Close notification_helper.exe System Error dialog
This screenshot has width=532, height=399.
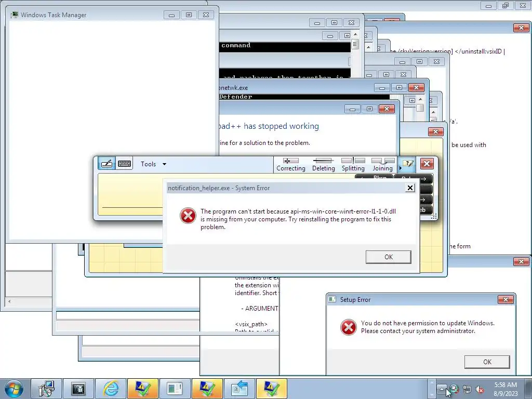410,188
